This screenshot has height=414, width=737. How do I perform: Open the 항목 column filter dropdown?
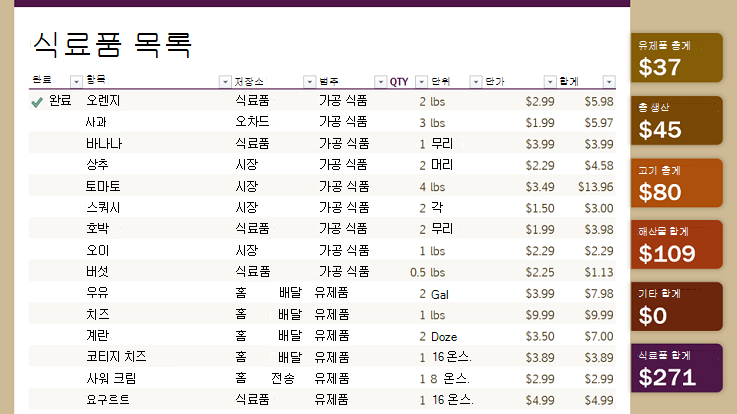coord(225,82)
